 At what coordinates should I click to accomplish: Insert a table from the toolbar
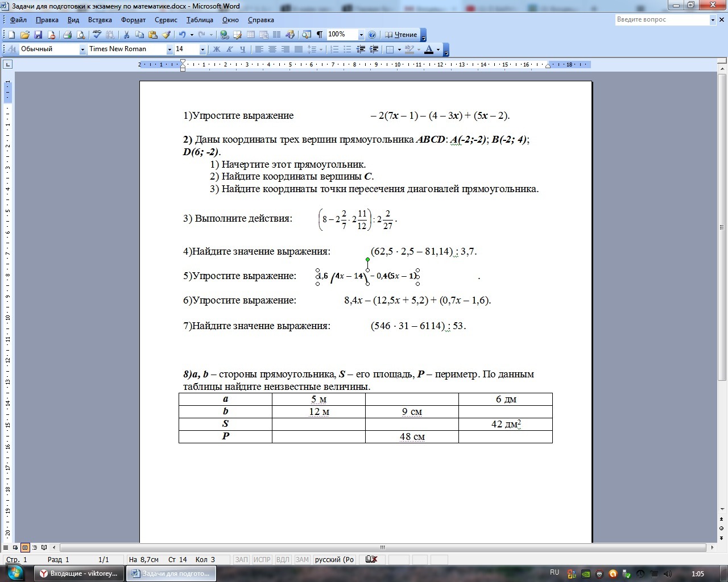(x=250, y=35)
